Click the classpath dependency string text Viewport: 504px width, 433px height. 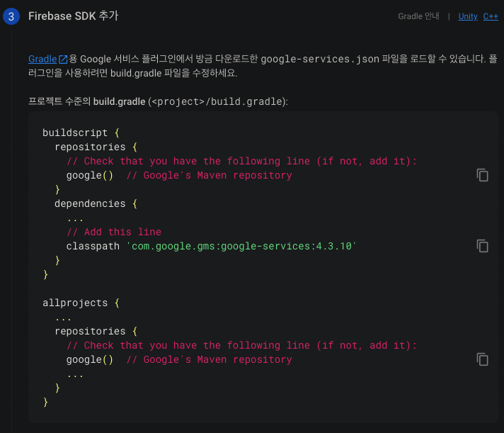[x=241, y=246]
